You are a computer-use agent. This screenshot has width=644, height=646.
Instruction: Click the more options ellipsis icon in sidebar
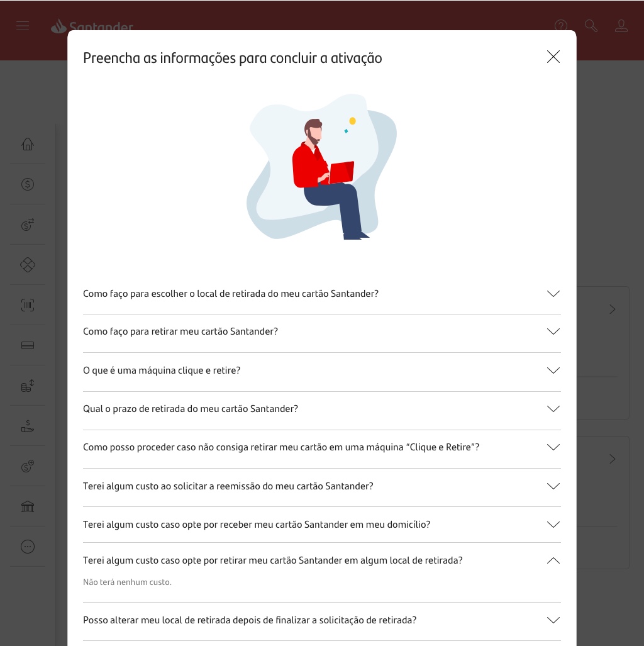[x=28, y=546]
